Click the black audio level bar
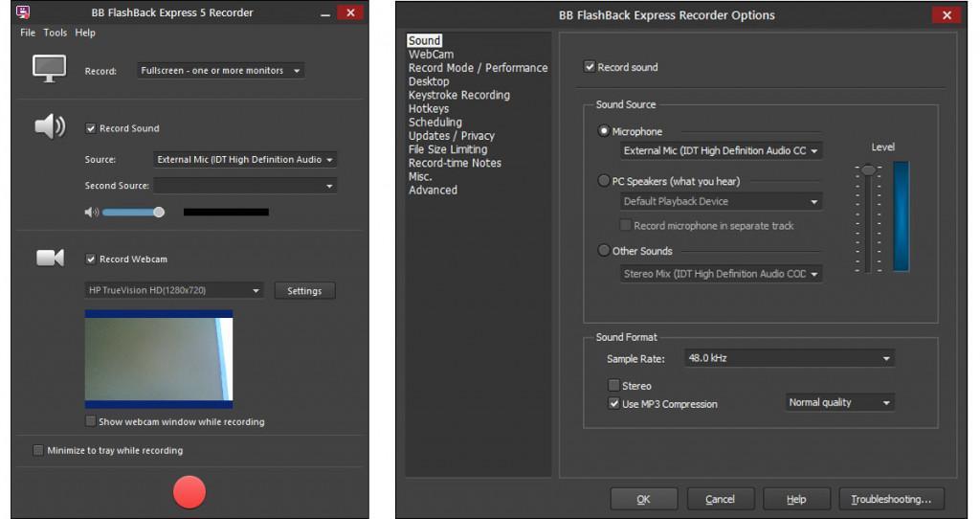Image resolution: width=980 pixels, height=519 pixels. pos(226,212)
